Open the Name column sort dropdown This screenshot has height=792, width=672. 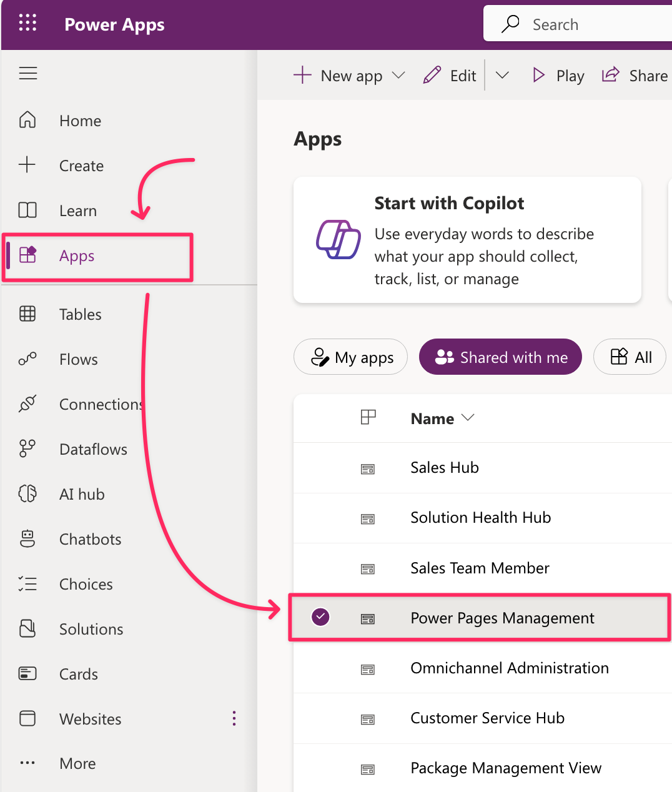[x=467, y=418]
